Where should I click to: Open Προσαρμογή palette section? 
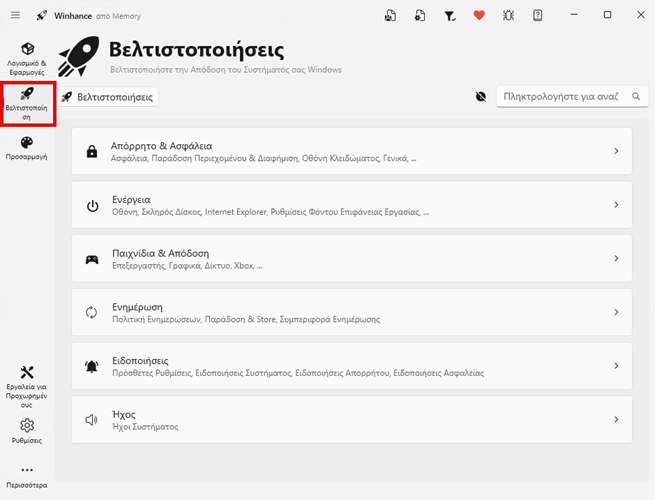coord(27,148)
